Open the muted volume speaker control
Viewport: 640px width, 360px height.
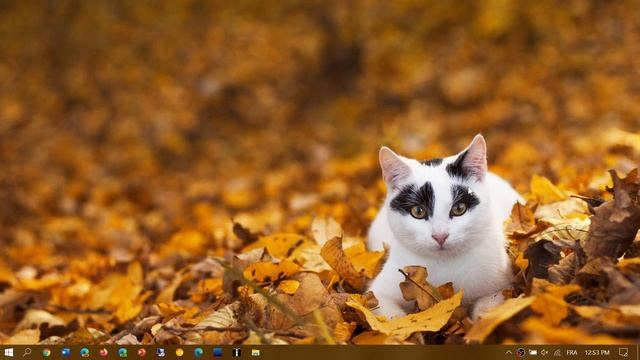point(544,352)
